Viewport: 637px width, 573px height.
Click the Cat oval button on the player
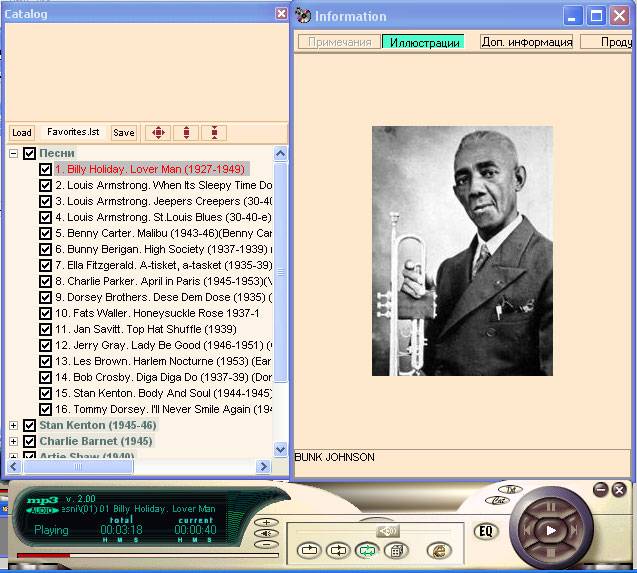tap(498, 501)
